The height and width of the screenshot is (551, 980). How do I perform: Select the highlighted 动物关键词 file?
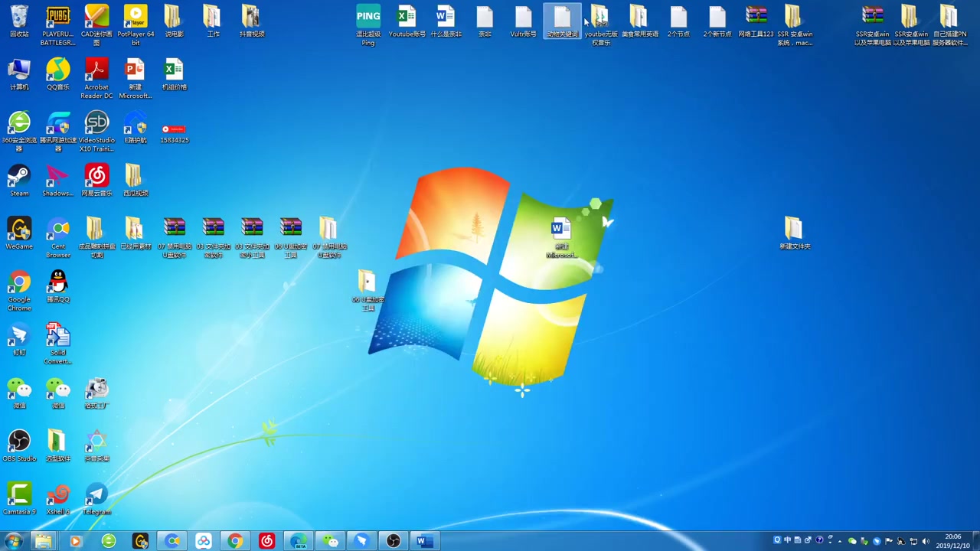[x=562, y=21]
